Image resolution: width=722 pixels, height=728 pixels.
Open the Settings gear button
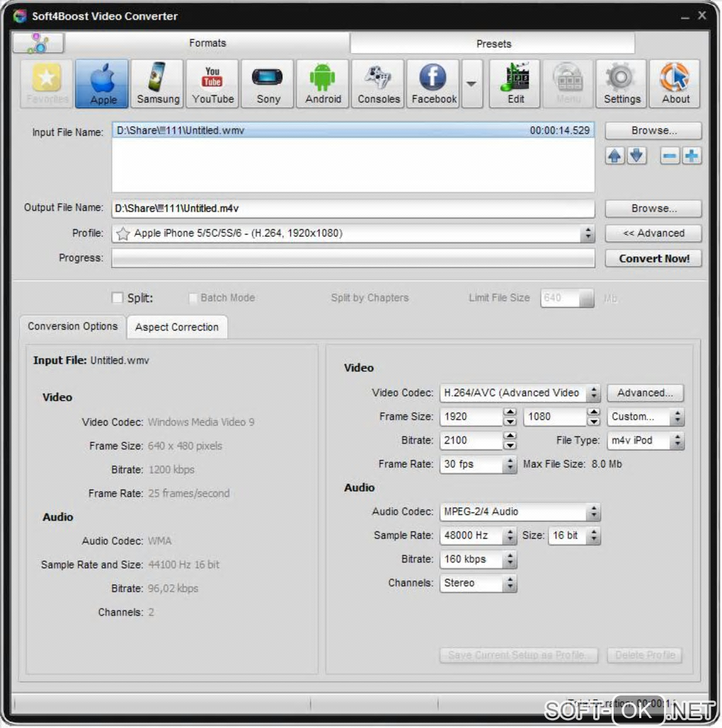click(621, 84)
